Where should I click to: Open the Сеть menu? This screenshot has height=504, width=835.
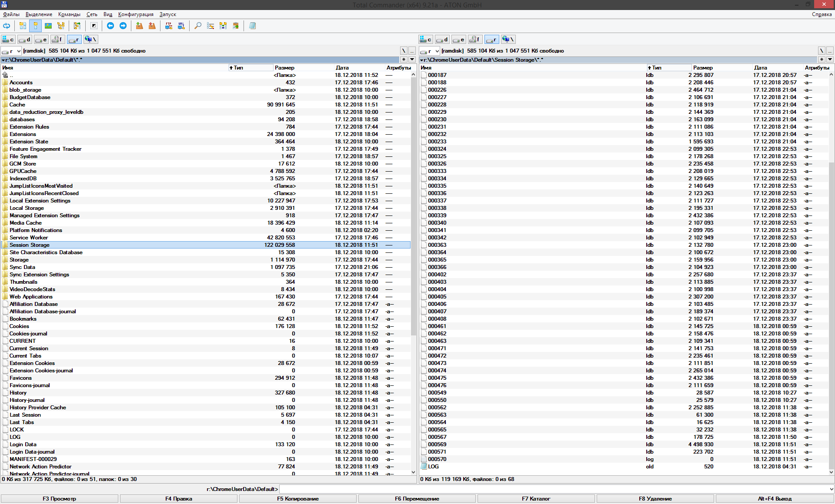pos(92,14)
